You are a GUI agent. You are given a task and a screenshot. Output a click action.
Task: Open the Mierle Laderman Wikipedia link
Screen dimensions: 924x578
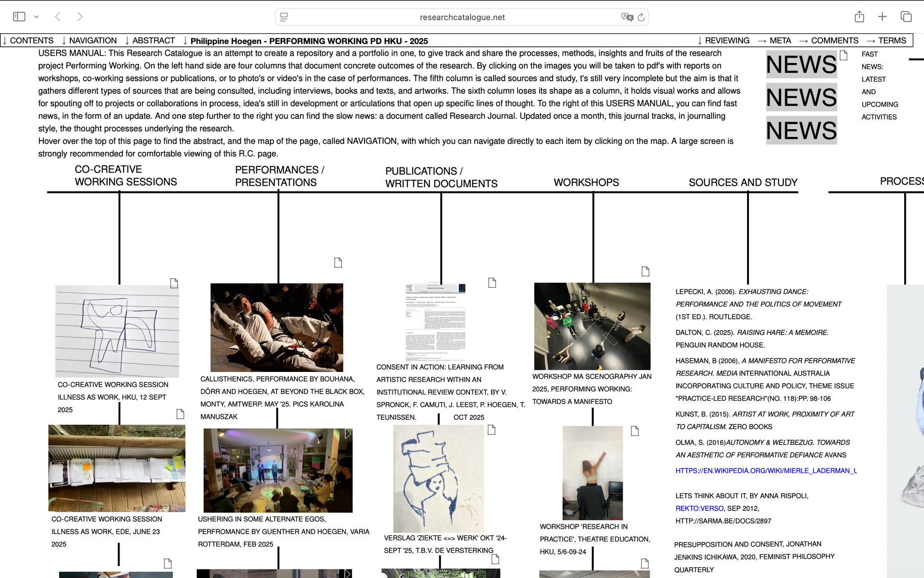tap(765, 471)
